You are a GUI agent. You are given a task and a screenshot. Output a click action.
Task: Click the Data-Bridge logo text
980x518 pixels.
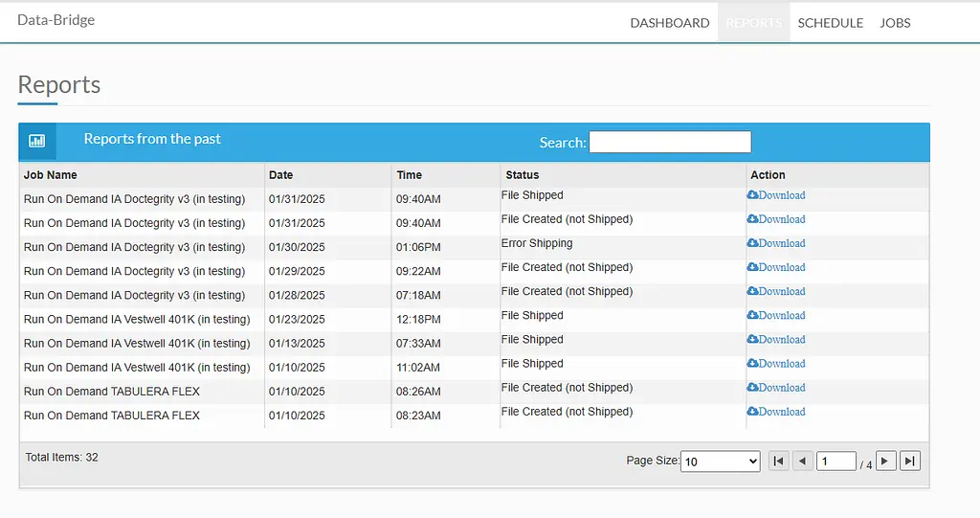point(56,20)
